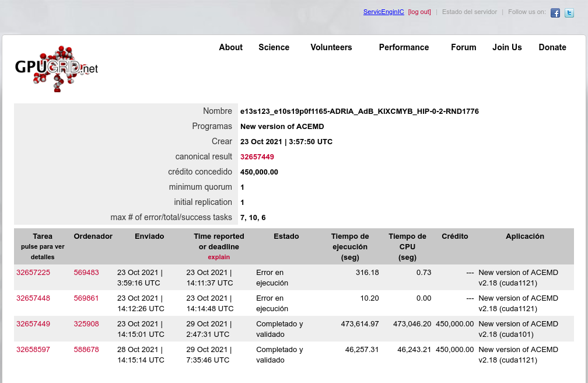Screen dimensions: 588x383
Task: Click sent time '28 Oct 2021 | 14:15:14 UTC'
Action: pos(141,355)
